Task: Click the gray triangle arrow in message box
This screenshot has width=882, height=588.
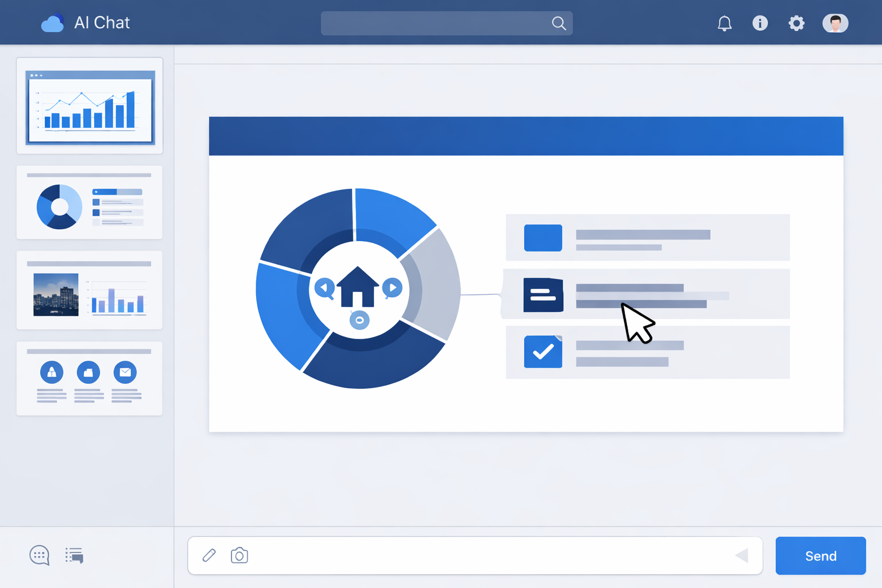Action: point(741,555)
